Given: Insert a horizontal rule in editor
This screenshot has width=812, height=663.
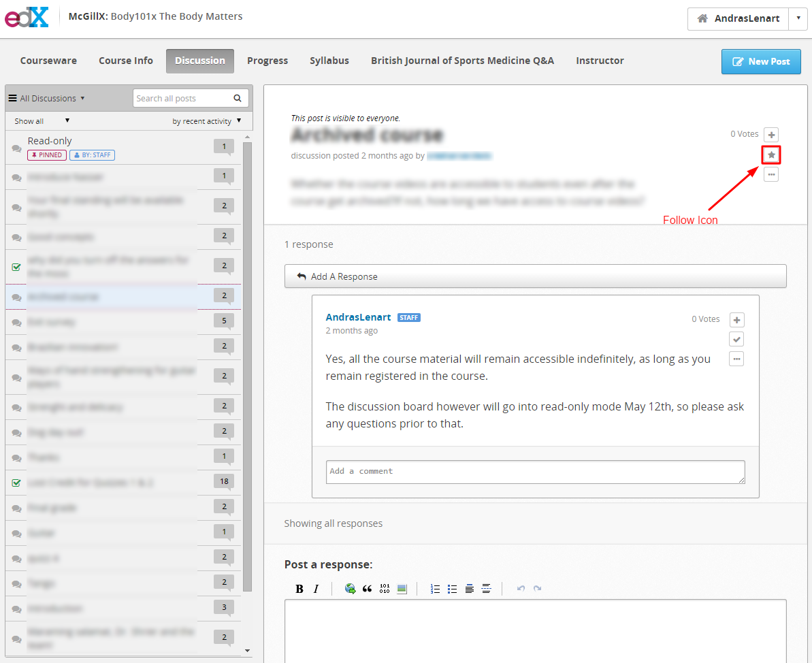Looking at the screenshot, I should tap(486, 589).
